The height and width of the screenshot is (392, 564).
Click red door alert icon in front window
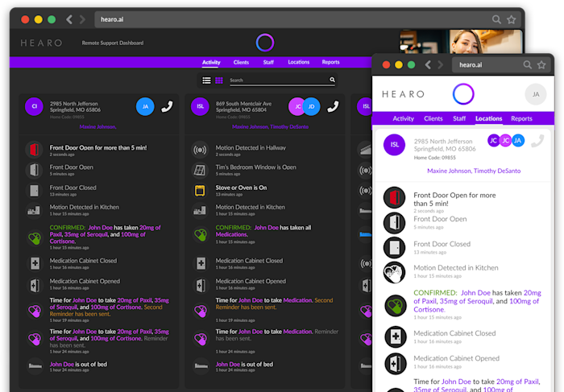tap(394, 198)
